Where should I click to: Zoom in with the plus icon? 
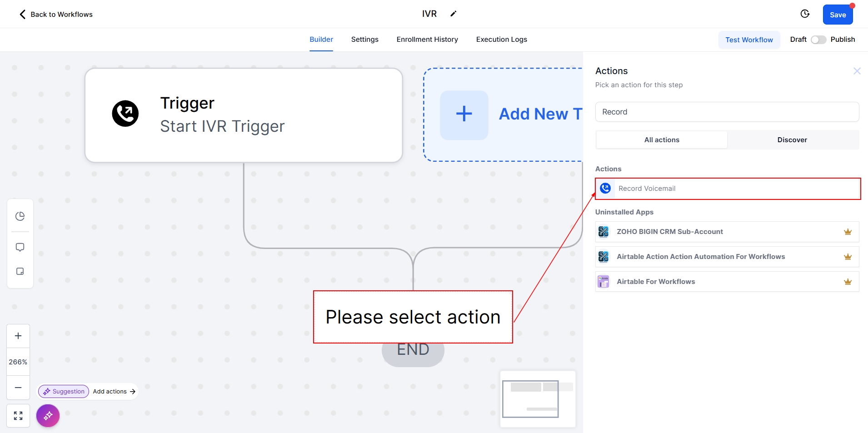click(18, 336)
